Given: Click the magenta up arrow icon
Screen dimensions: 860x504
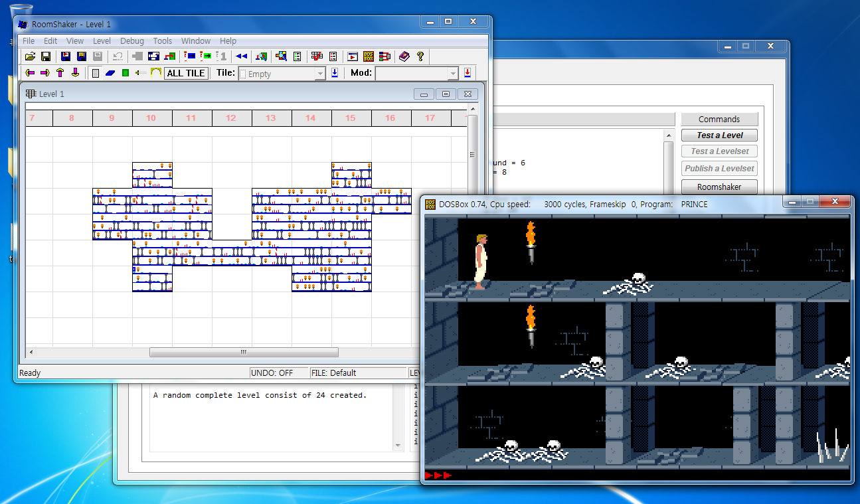Looking at the screenshot, I should [x=60, y=73].
